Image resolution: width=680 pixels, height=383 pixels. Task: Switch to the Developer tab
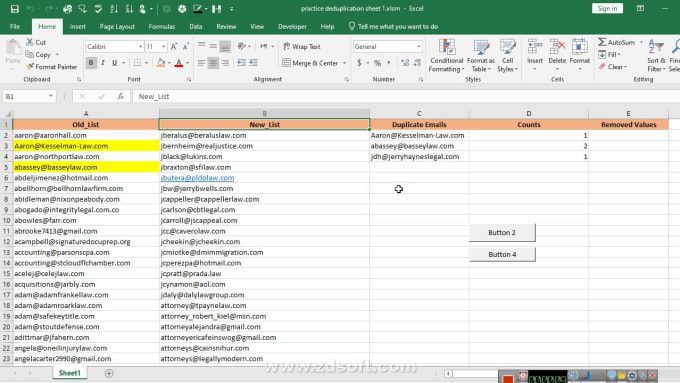(x=292, y=26)
